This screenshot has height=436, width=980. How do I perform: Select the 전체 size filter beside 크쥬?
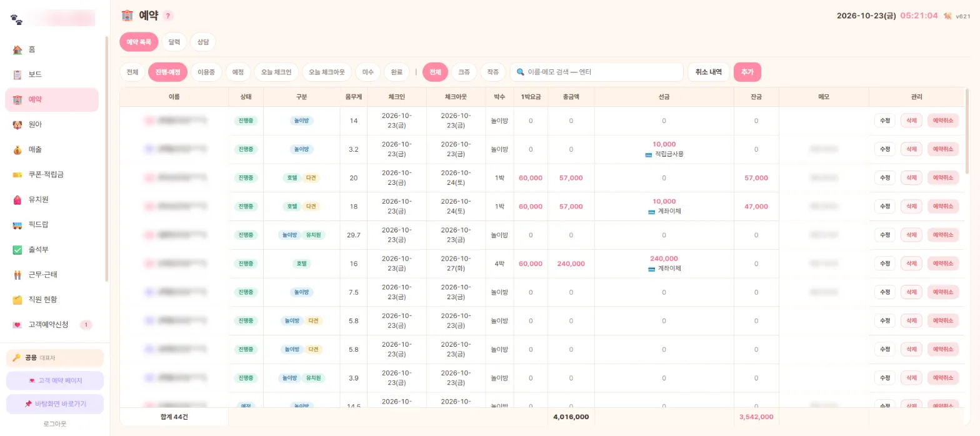pyautogui.click(x=436, y=72)
